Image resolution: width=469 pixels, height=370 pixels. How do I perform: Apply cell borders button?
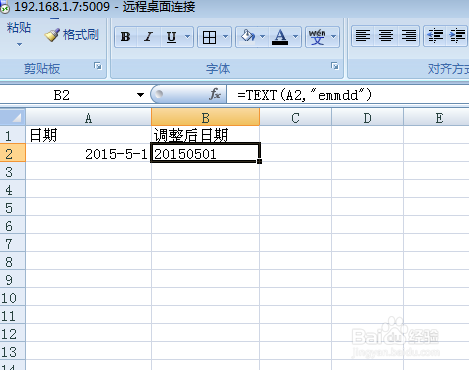pos(209,37)
